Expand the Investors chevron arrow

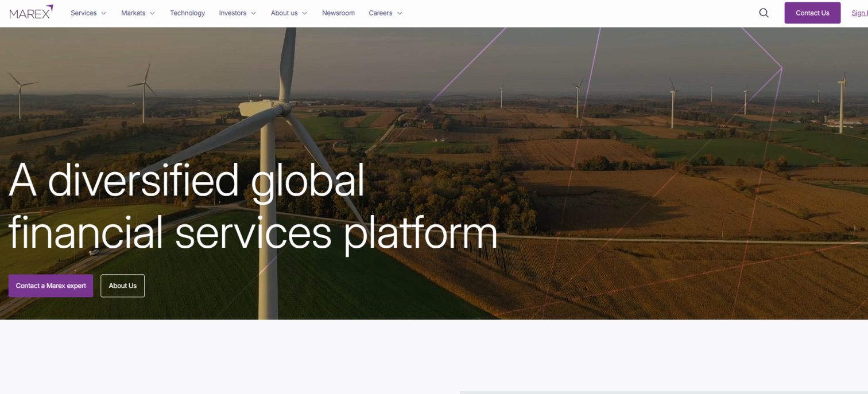(x=253, y=13)
